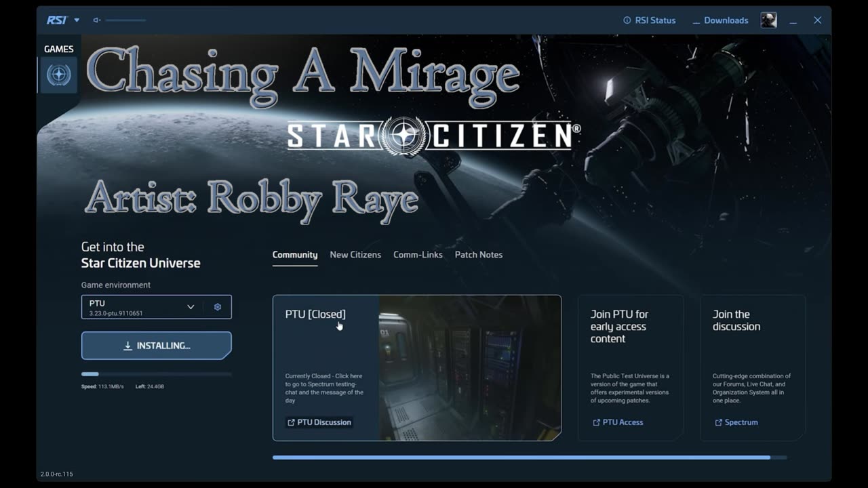Click the Star Citizen logo banner

point(434,136)
